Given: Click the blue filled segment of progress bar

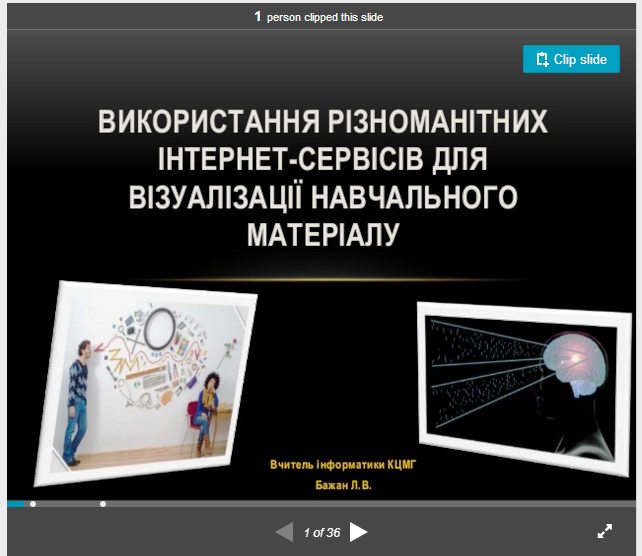Looking at the screenshot, I should tap(16, 504).
